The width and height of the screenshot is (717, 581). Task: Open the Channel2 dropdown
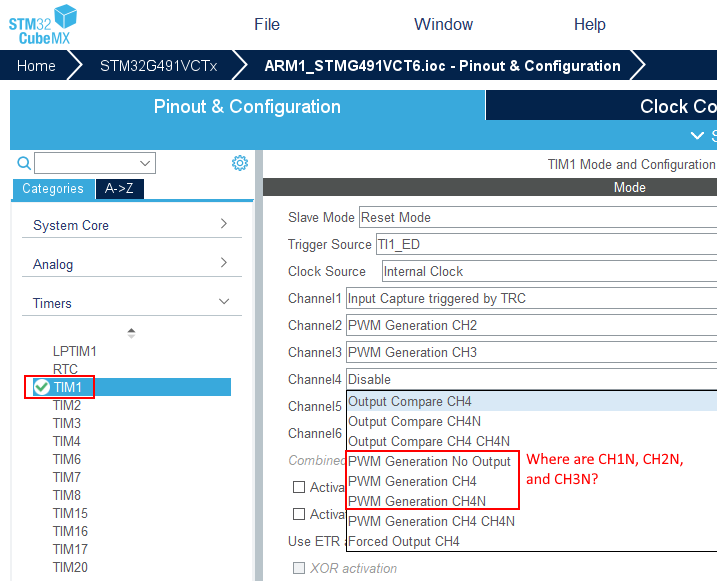531,325
